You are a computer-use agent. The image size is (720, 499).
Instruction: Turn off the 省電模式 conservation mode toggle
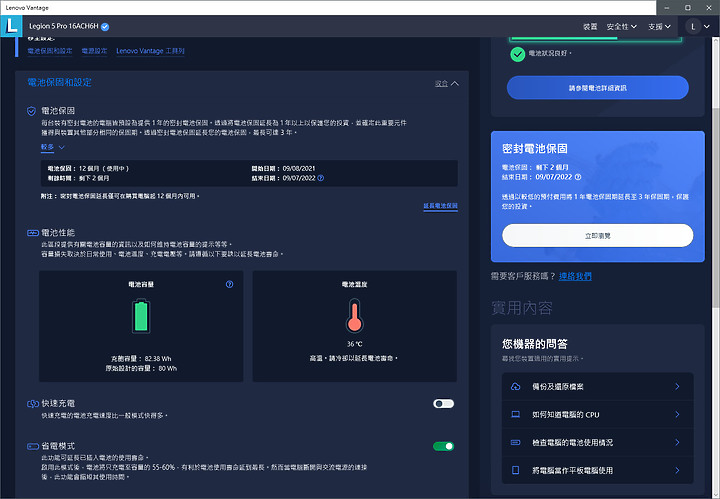click(x=444, y=446)
